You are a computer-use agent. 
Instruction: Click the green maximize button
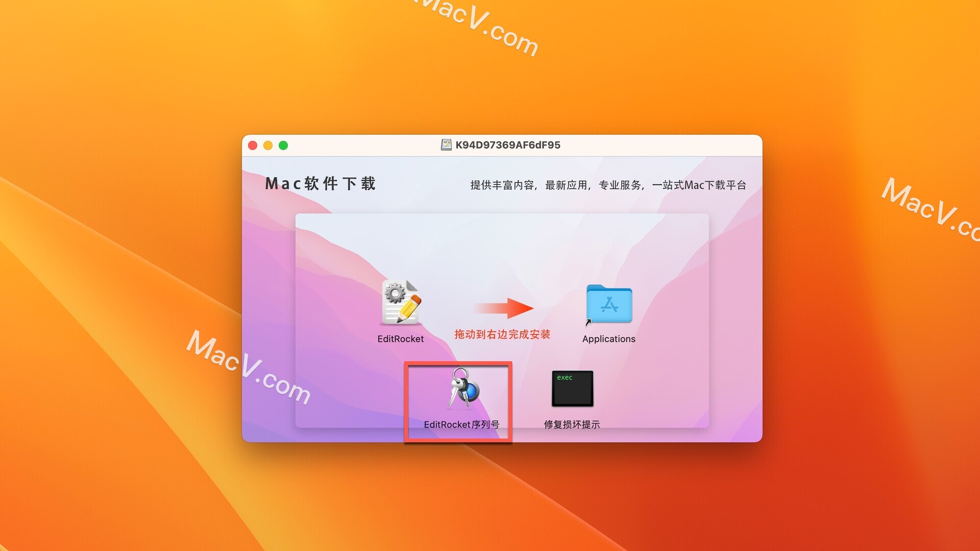pos(284,145)
